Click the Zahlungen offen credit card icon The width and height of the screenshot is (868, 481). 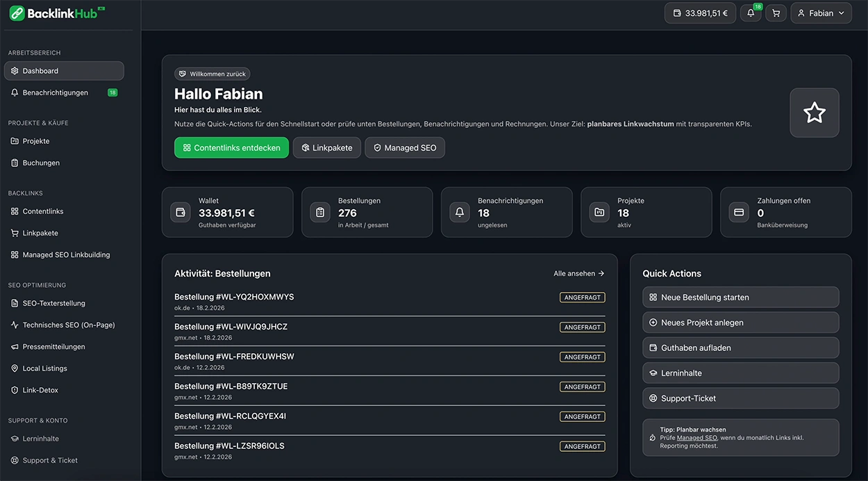click(x=739, y=212)
